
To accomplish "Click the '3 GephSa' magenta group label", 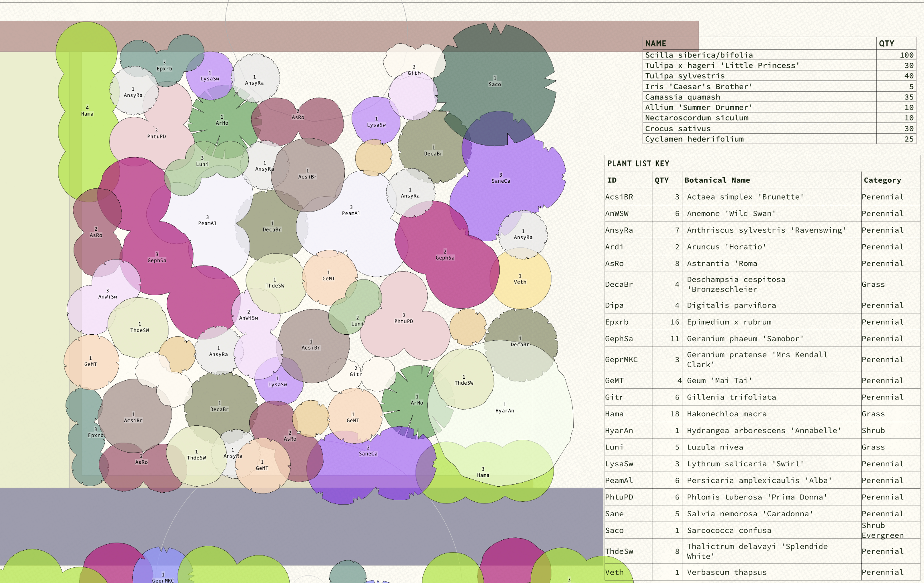I will click(157, 258).
